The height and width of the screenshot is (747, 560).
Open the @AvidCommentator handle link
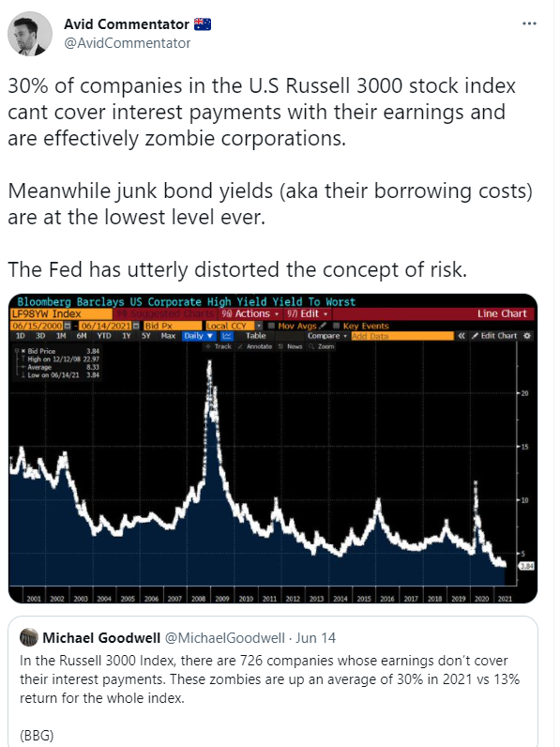coord(128,43)
